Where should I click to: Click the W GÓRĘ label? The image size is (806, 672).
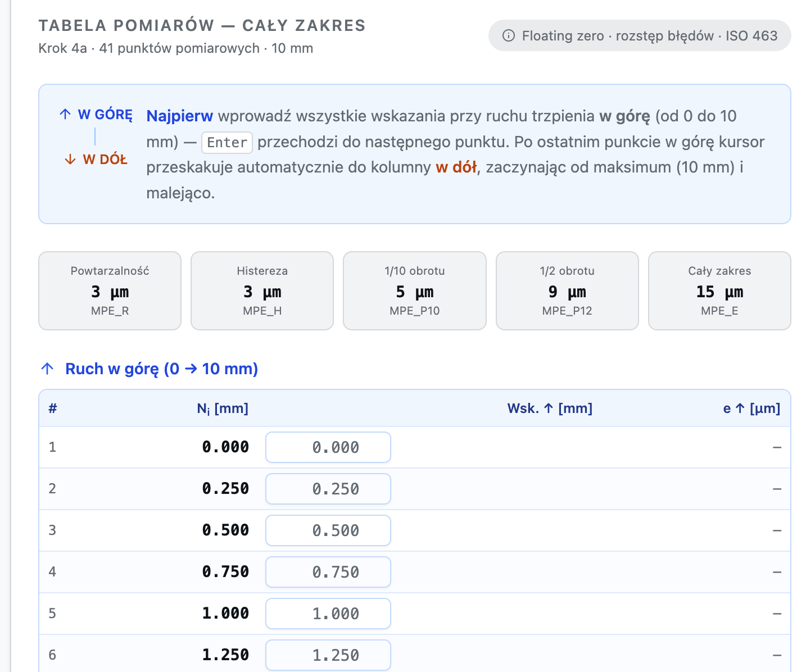pos(105,115)
